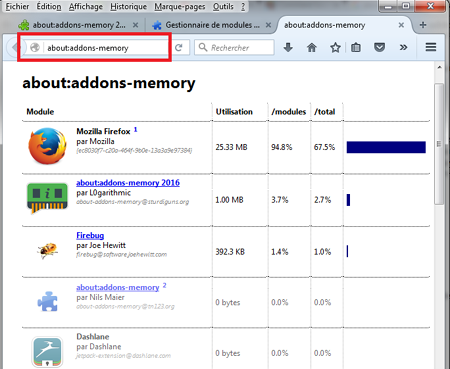This screenshot has width=450, height=369.
Task: Open the downloads arrow icon
Action: [x=288, y=48]
